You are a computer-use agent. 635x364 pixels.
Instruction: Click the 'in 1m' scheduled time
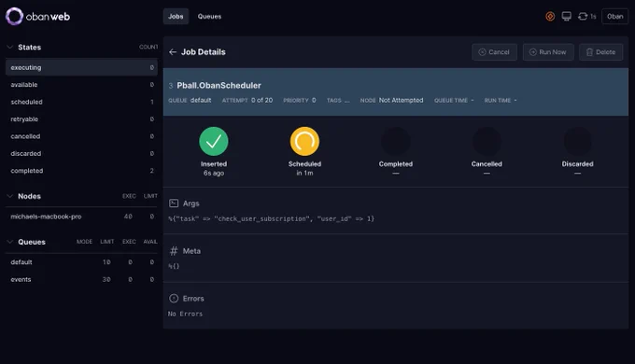[x=304, y=173]
